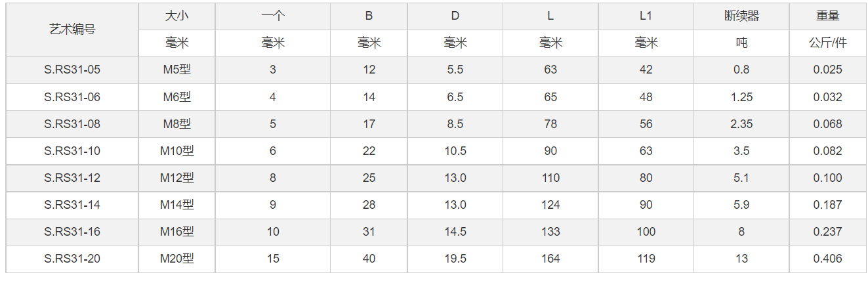
Task: Click the L1 column header
Action: pos(646,16)
